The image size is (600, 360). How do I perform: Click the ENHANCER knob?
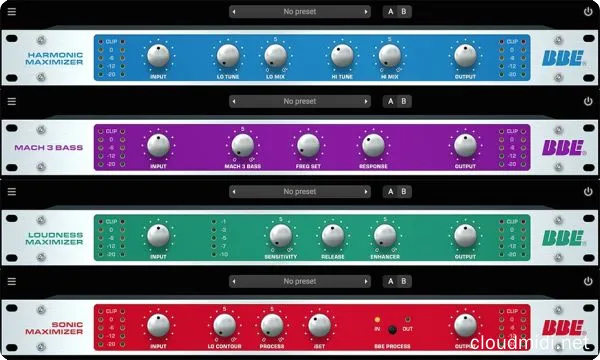(385, 236)
